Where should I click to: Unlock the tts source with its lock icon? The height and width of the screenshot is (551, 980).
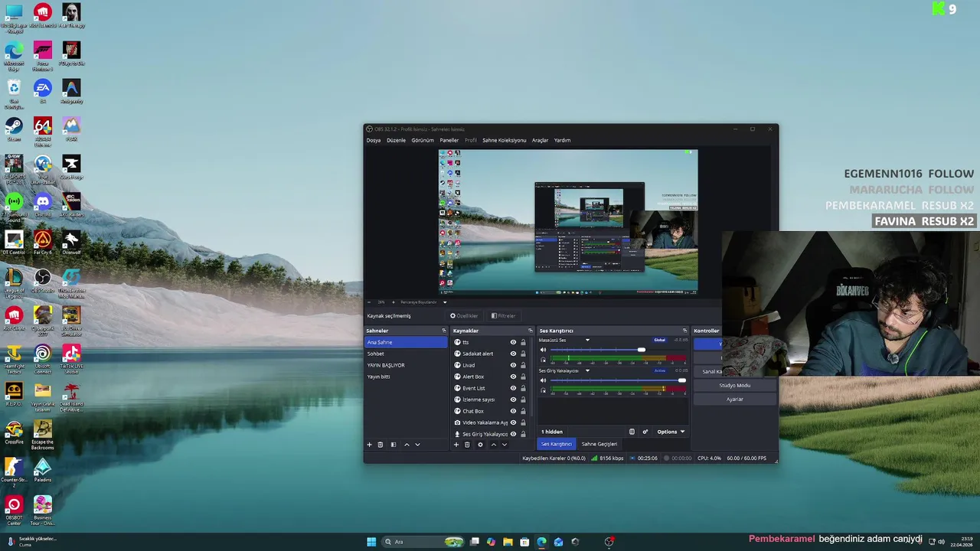[x=523, y=342]
